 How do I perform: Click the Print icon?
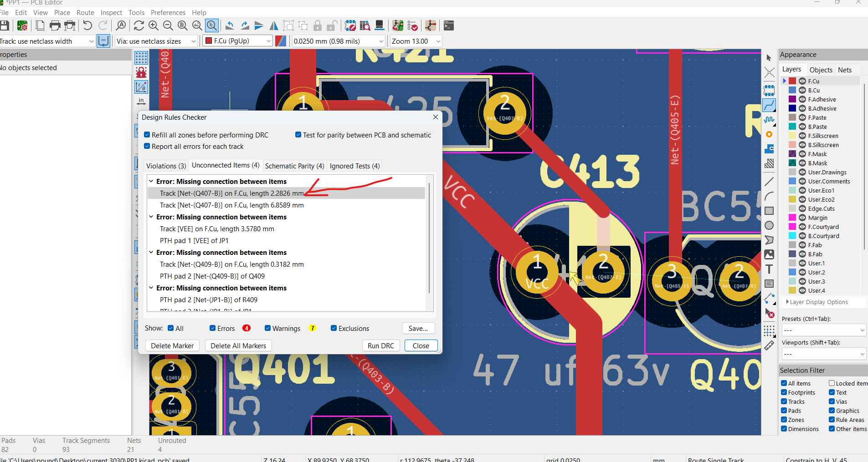coord(55,25)
